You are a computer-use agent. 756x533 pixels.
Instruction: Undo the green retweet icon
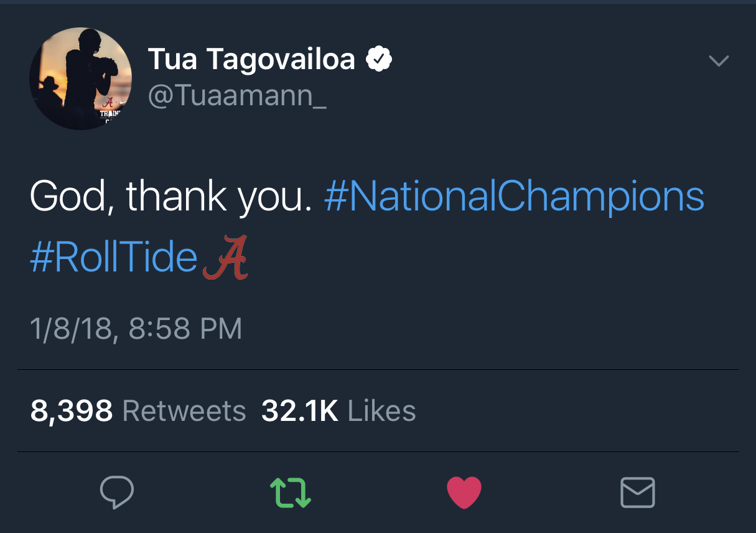point(291,493)
